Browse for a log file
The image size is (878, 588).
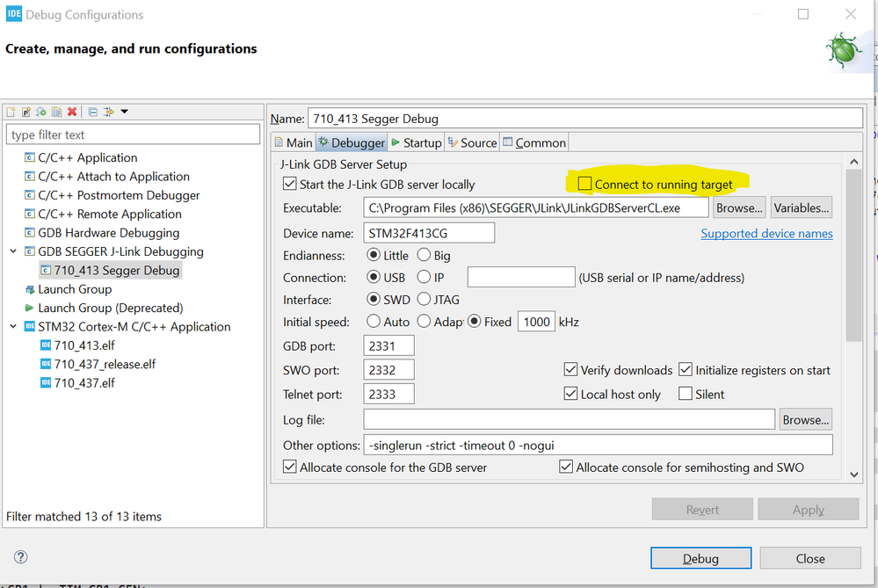coord(806,420)
